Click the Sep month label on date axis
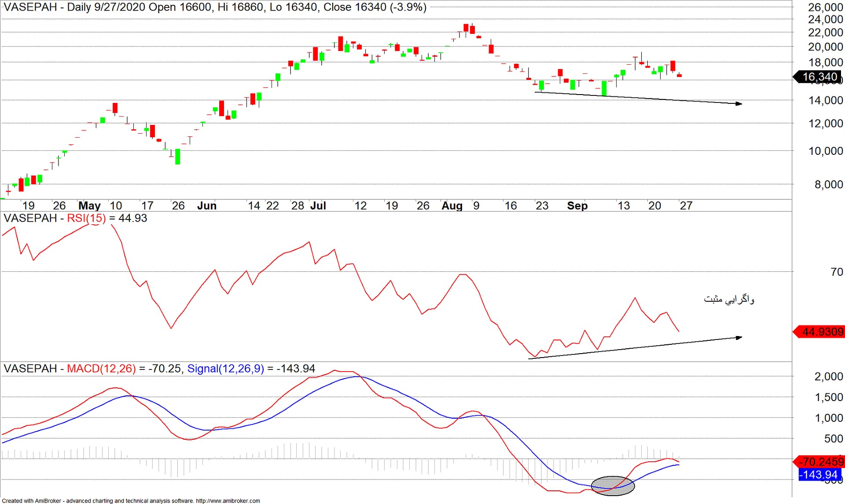845x504 pixels. pos(577,206)
